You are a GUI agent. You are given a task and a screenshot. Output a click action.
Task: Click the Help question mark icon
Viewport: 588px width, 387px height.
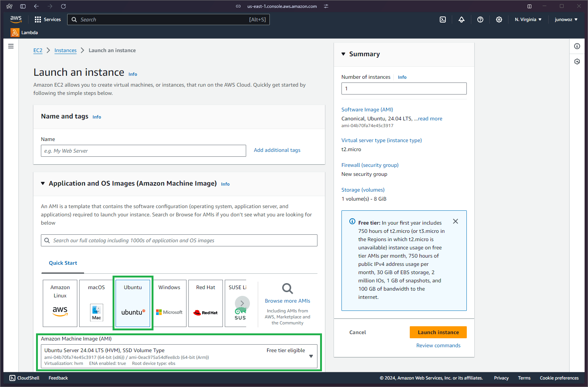[x=480, y=19]
